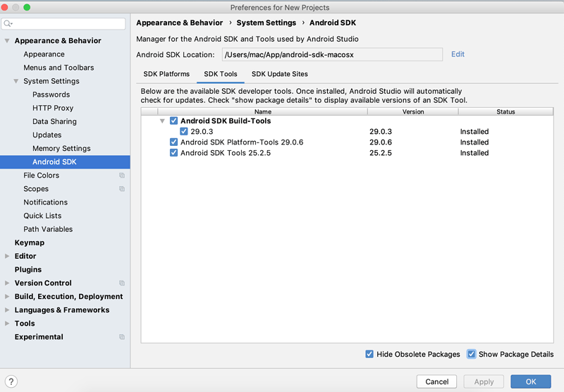Open Plugins settings
Screen dimensions: 564x392
[x=28, y=270]
